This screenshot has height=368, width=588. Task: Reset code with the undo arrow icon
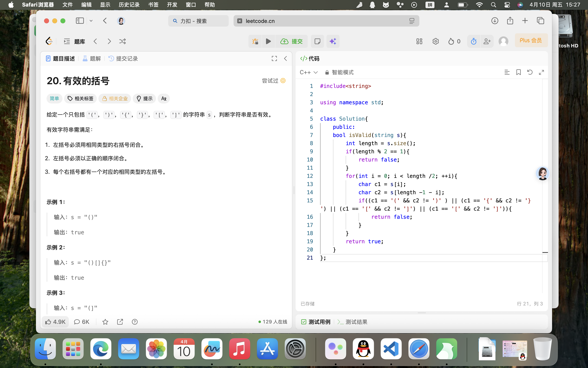[530, 72]
